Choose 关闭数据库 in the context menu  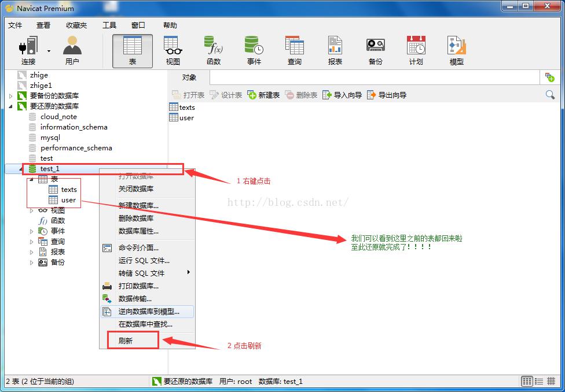point(147,188)
